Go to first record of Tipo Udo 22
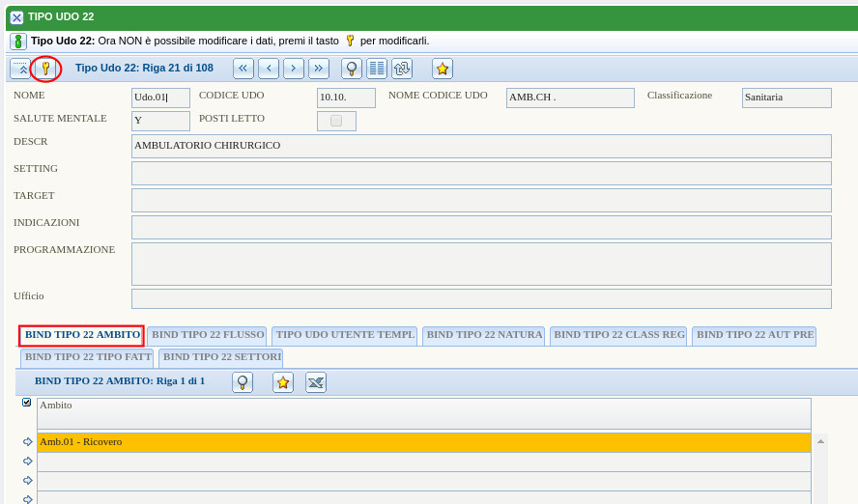This screenshot has width=858, height=504. point(243,69)
